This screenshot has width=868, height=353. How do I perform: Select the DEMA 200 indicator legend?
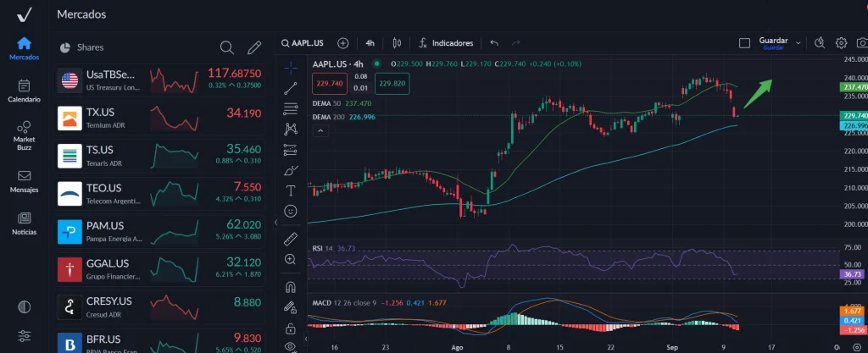pos(344,117)
